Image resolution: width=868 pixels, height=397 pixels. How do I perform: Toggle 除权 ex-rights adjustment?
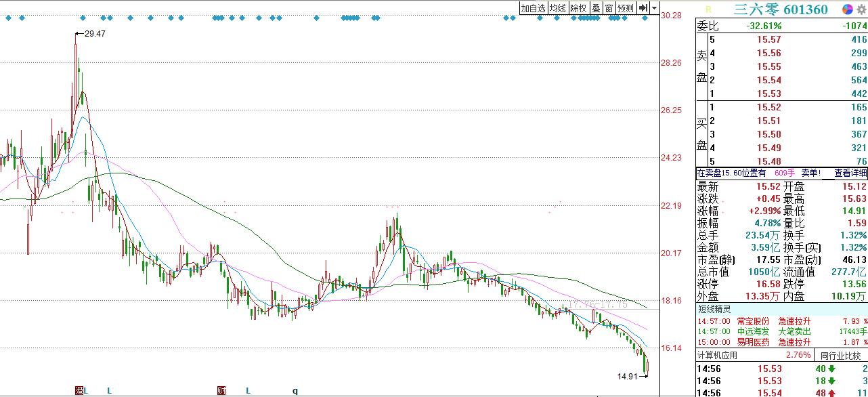click(x=578, y=8)
